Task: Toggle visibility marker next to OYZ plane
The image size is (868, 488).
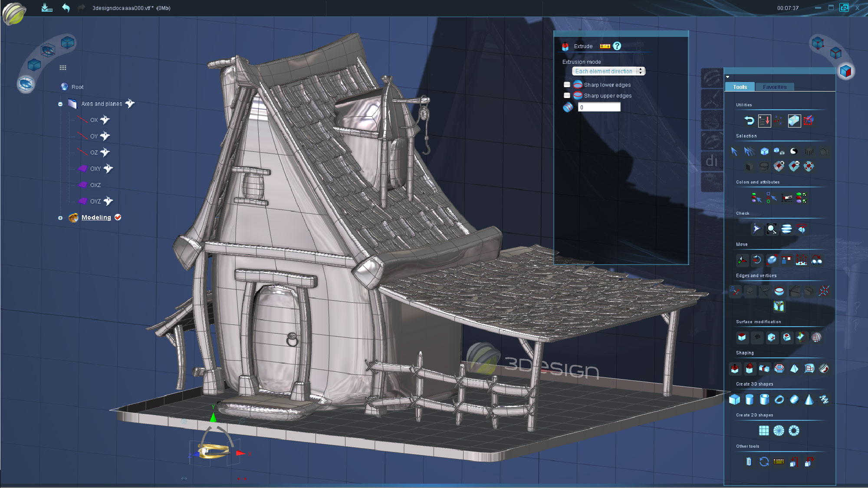Action: 108,201
